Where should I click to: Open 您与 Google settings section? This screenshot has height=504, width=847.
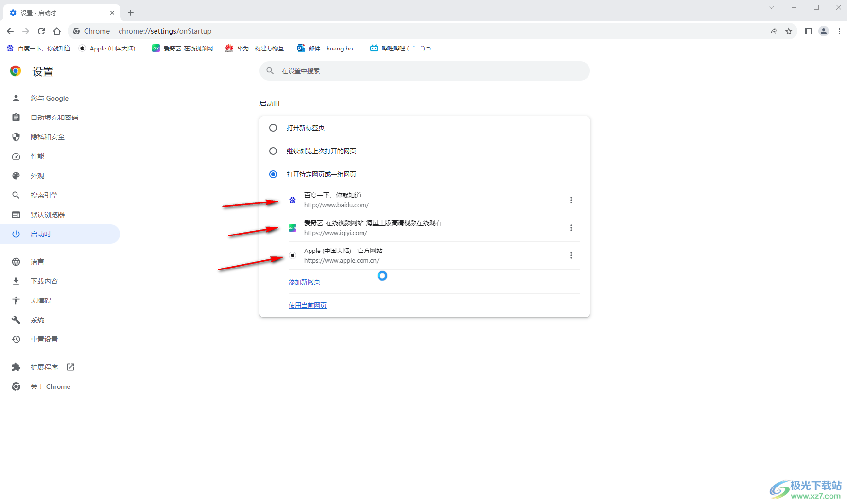[x=49, y=98]
